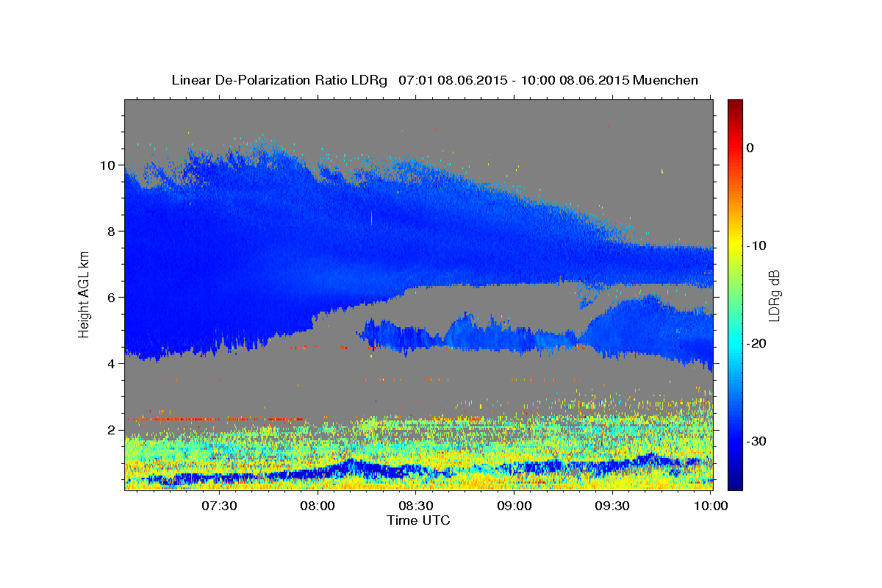Click the colorbar value 0
This screenshot has width=882, height=588.
coord(750,148)
